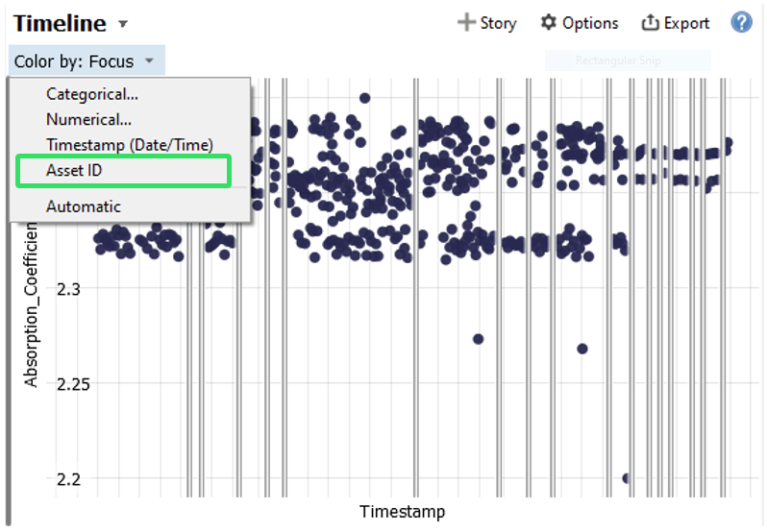
Task: Click the Timestamp x-axis label
Action: (402, 511)
